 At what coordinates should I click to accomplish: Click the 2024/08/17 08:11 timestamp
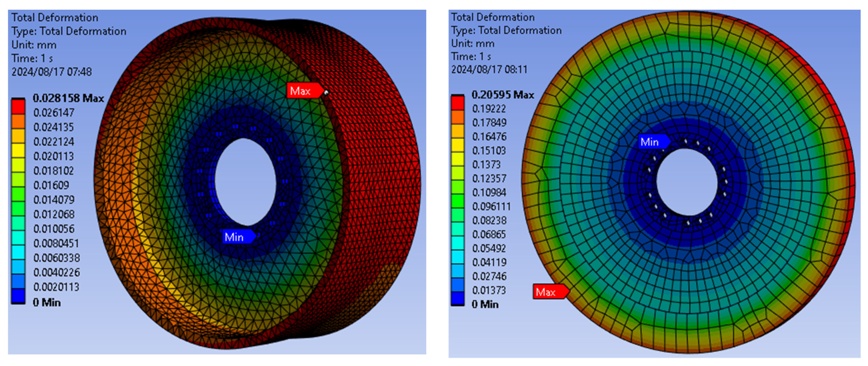[489, 69]
